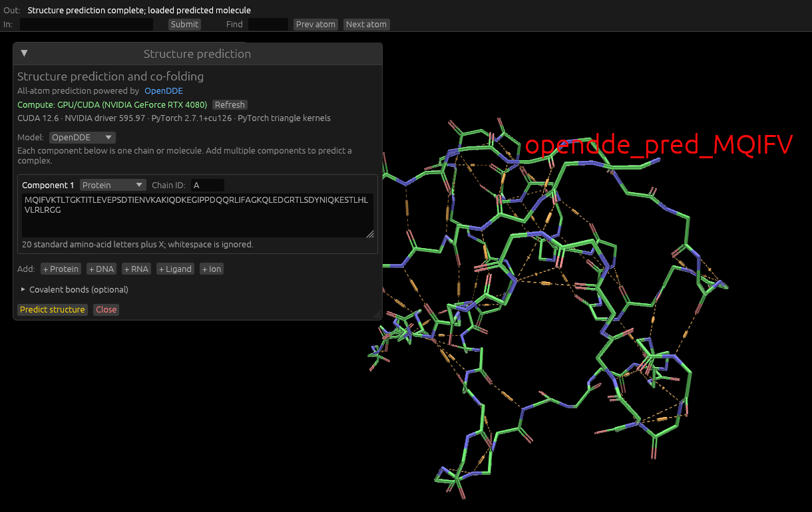Image resolution: width=812 pixels, height=512 pixels.
Task: Submit the command
Action: click(x=184, y=24)
